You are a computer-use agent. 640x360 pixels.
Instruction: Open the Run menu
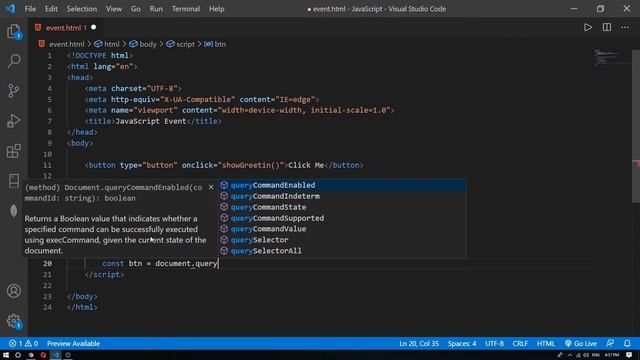156,9
